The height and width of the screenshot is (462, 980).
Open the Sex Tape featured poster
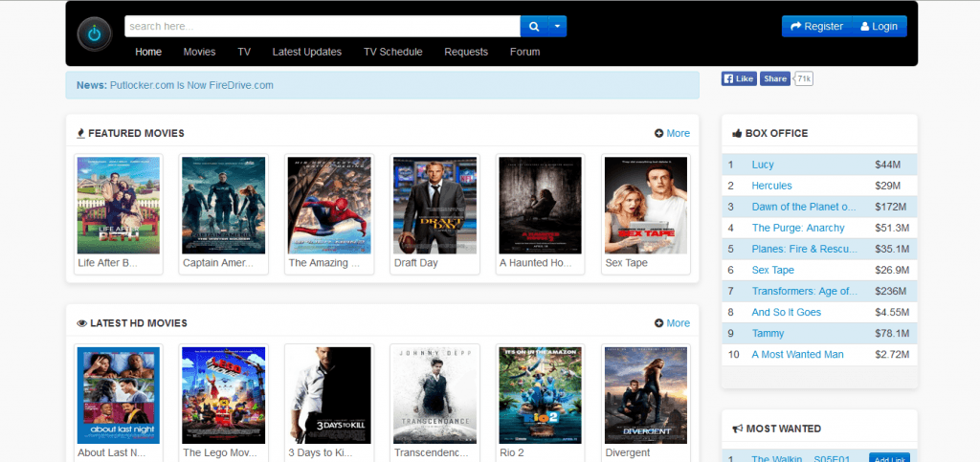(x=646, y=206)
